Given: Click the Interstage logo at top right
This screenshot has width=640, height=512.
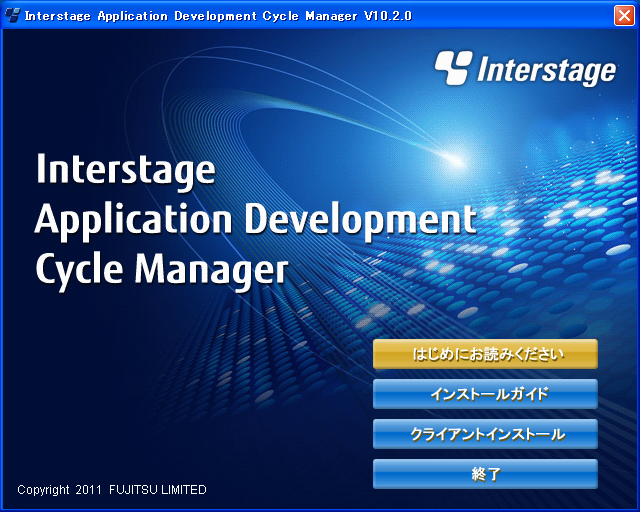Looking at the screenshot, I should pos(526,69).
